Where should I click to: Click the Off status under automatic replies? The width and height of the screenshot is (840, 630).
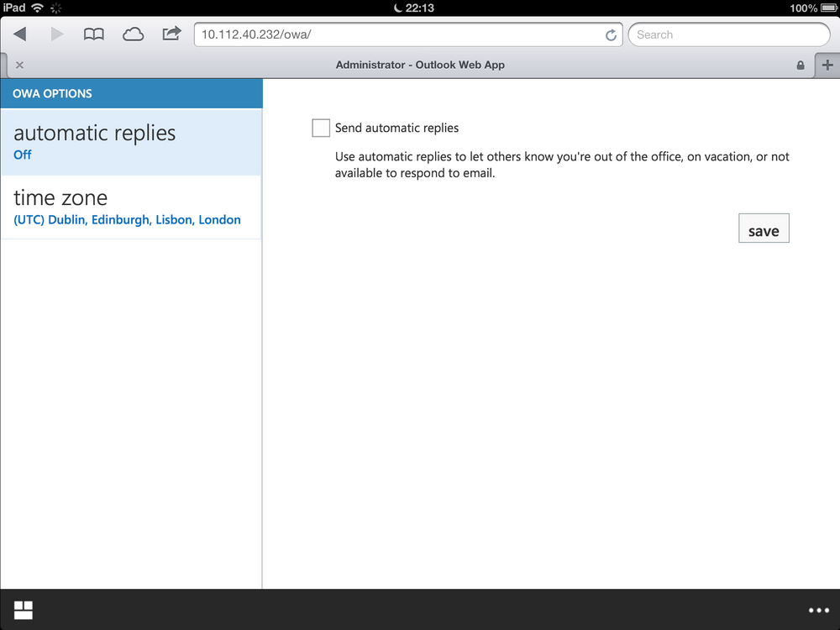[x=23, y=155]
